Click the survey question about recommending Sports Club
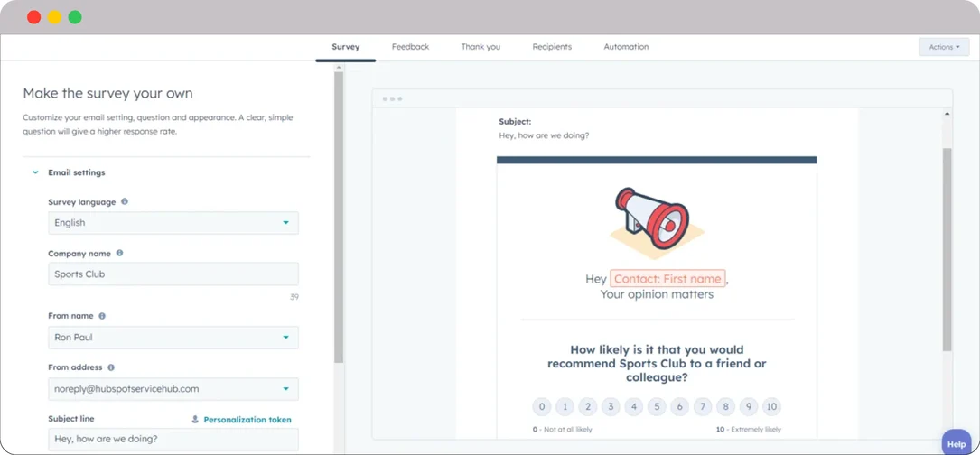Screen dimensions: 980x455 coord(657,364)
